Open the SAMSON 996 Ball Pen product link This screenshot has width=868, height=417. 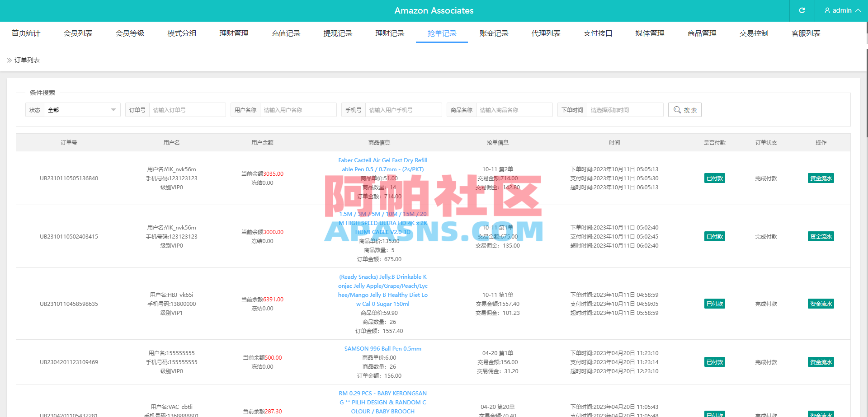coord(382,348)
